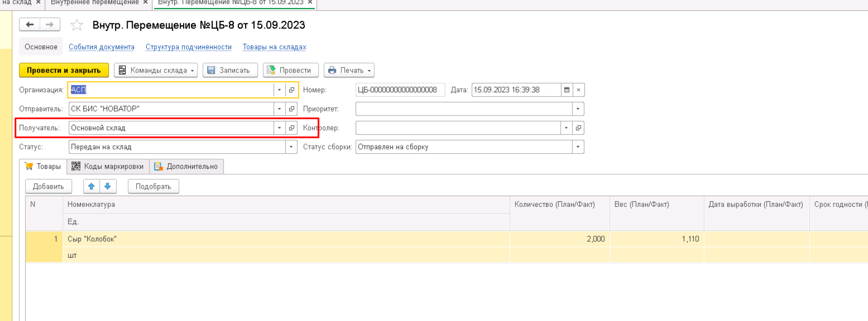Screen dimensions: 868x321
Task: Move row up with blue up arrow
Action: pos(91,186)
